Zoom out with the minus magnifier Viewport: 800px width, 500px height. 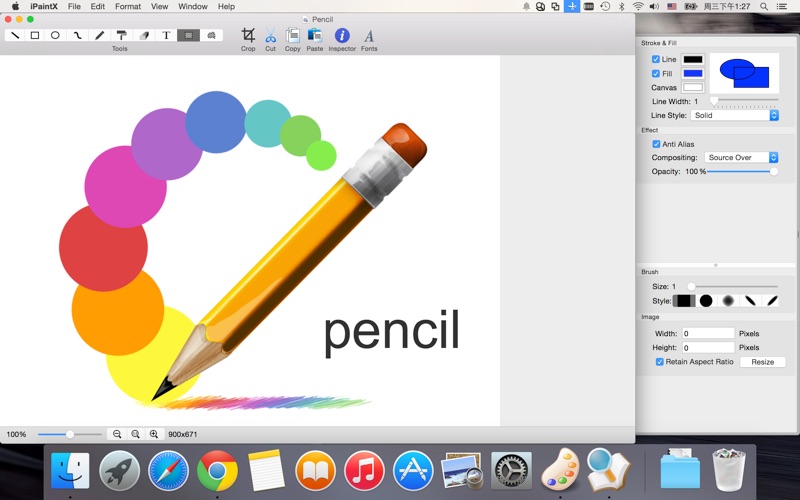[117, 434]
